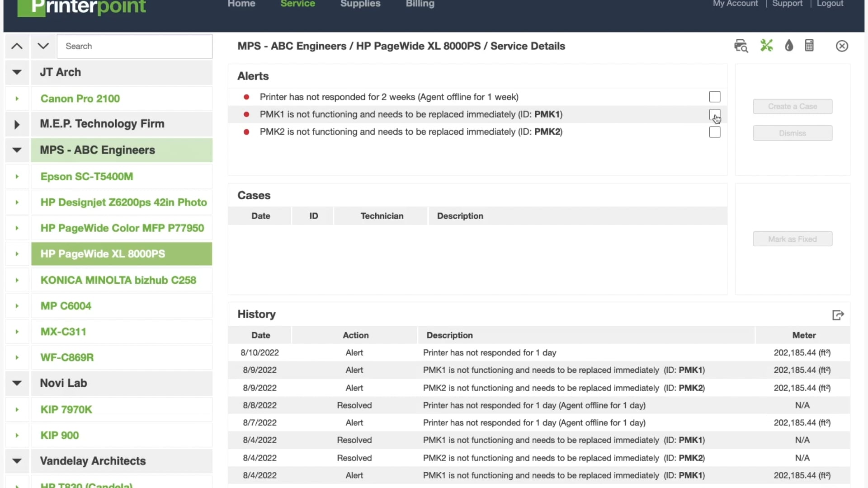Click the up navigation arrow above the search
868x488 pixels.
click(x=17, y=46)
